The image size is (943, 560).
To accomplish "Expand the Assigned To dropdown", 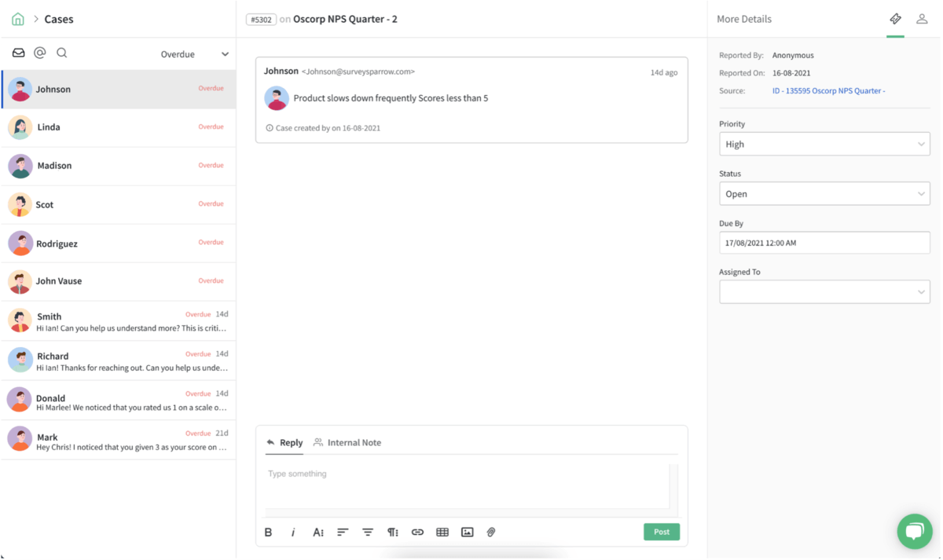I will 824,291.
